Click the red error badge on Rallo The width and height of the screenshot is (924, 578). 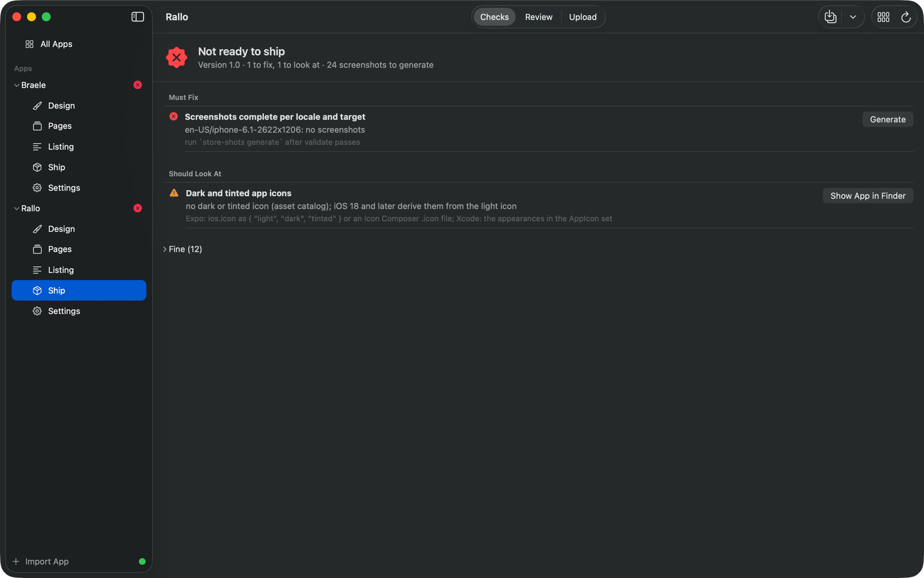point(138,208)
